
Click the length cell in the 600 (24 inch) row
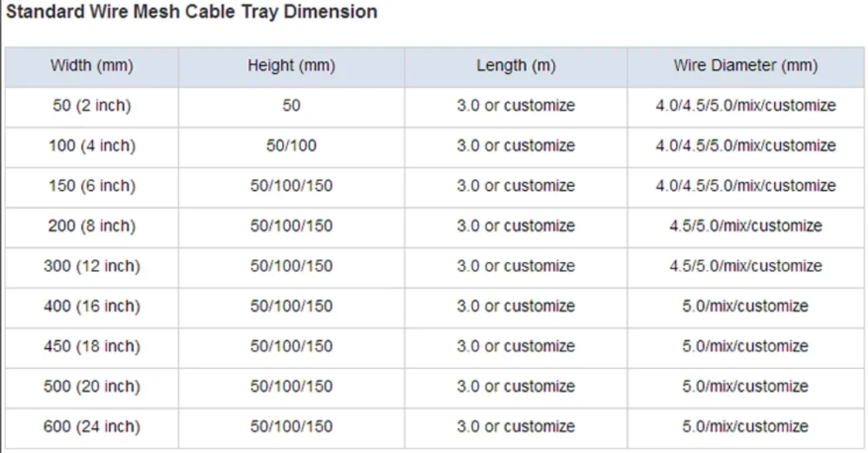(x=516, y=426)
